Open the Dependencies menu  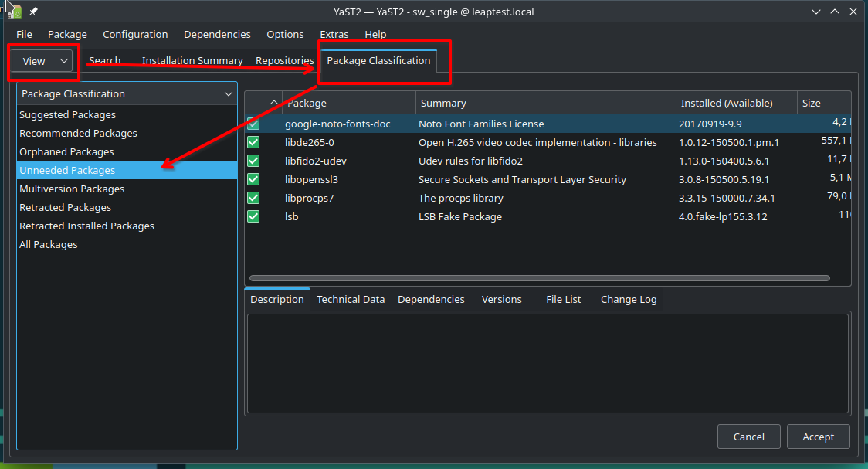pyautogui.click(x=217, y=34)
